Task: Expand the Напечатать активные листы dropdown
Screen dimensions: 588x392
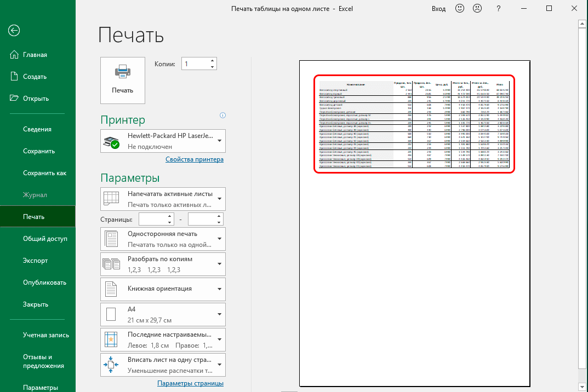Action: tap(163, 199)
